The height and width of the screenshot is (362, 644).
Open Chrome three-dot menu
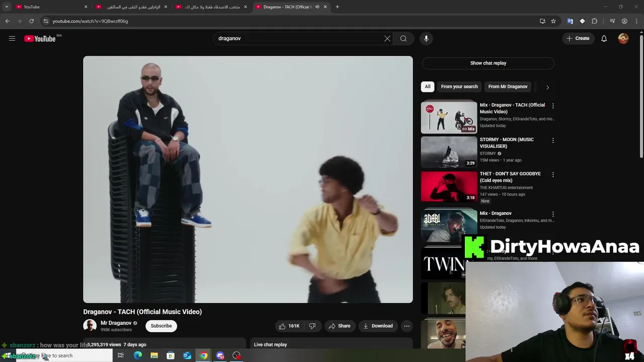coord(636,21)
